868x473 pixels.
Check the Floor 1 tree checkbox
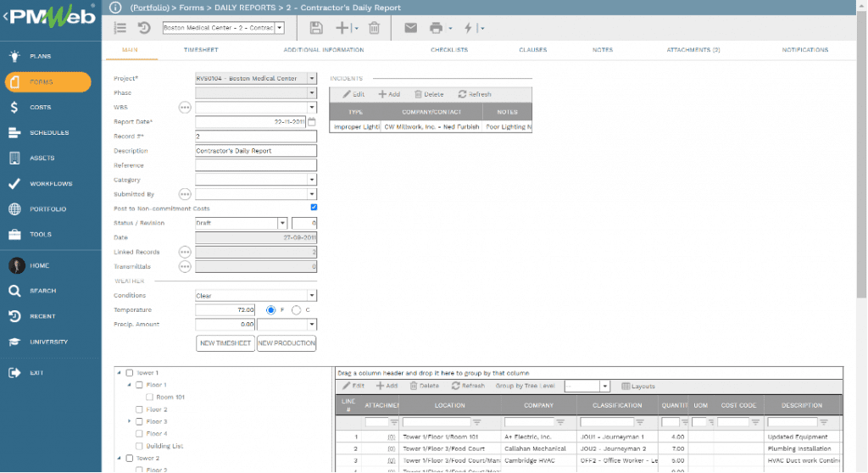click(140, 385)
